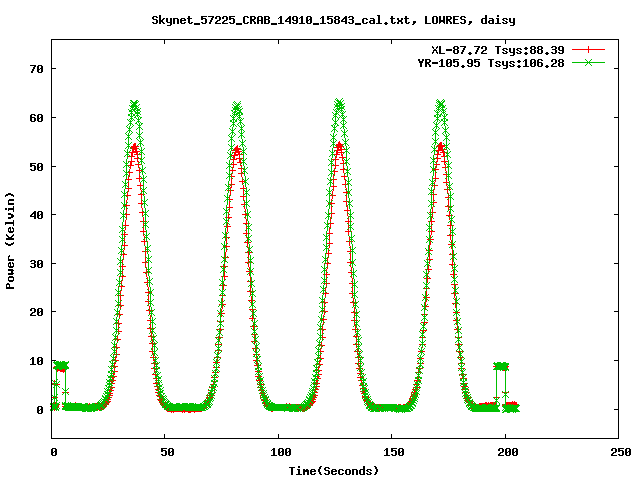This screenshot has width=640, height=480.
Task: Click the green YR legend line sample
Action: 588,62
